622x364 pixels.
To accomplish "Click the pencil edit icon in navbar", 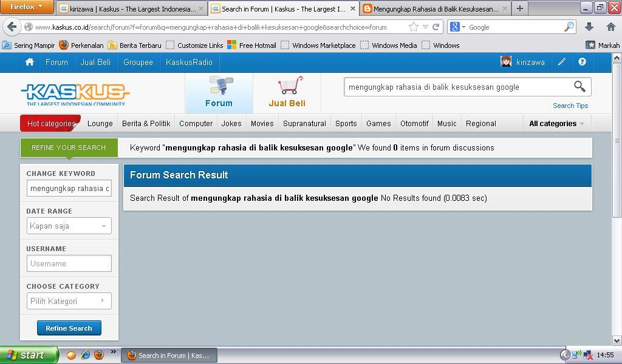I will pyautogui.click(x=561, y=62).
